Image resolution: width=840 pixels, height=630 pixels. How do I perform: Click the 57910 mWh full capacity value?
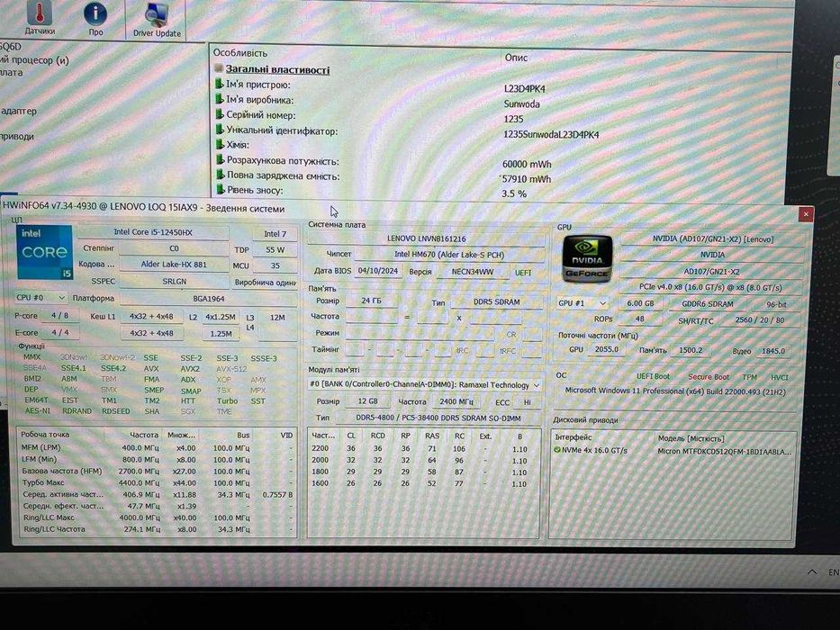(x=527, y=178)
